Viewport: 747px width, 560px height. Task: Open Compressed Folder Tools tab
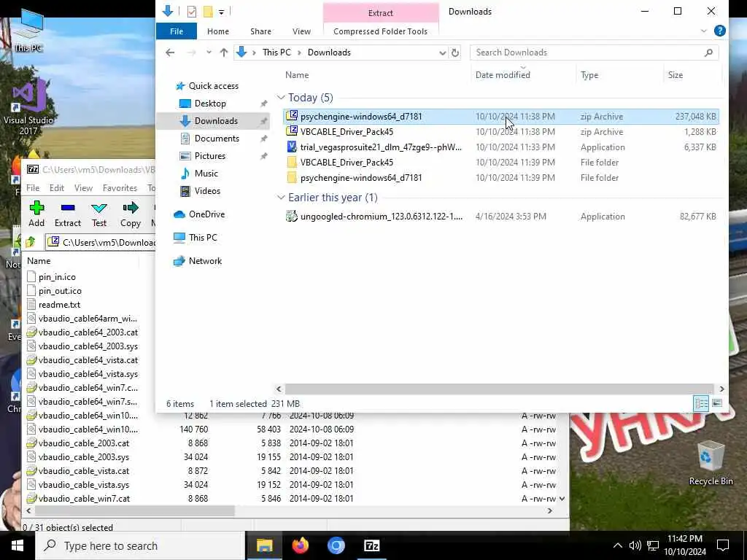click(x=380, y=31)
